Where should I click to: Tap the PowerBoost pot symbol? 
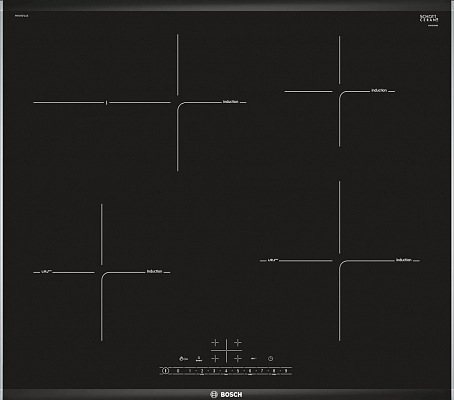pos(199,359)
